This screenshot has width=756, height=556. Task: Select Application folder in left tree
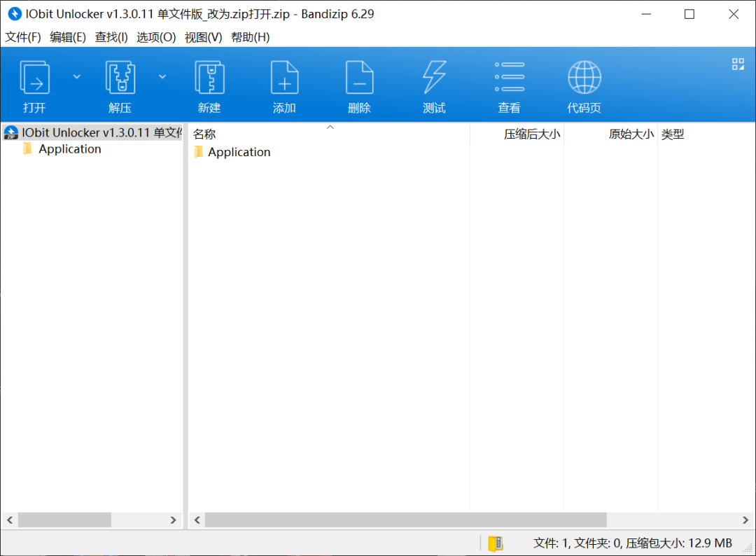pyautogui.click(x=70, y=149)
